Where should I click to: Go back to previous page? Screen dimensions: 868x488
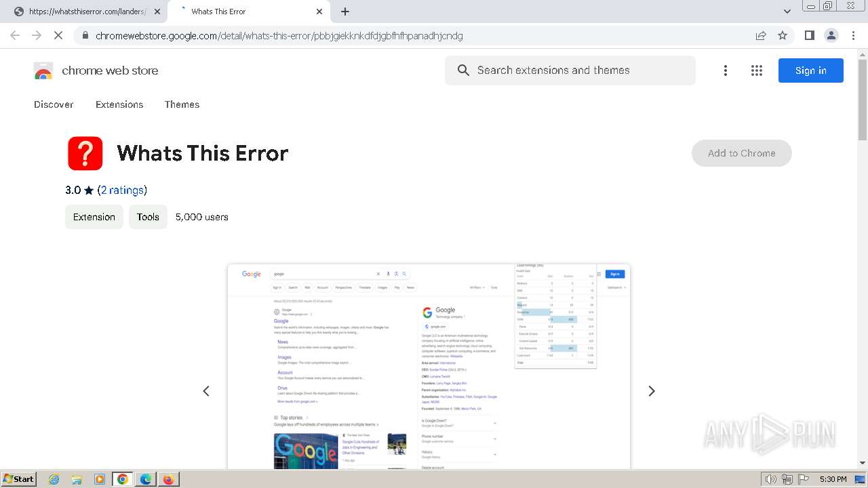15,35
